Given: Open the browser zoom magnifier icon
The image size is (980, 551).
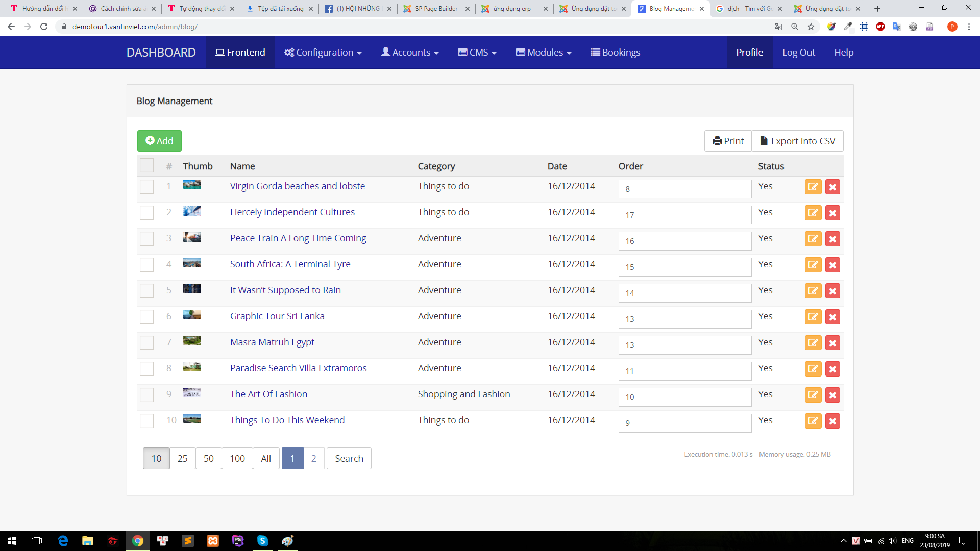Looking at the screenshot, I should (795, 27).
